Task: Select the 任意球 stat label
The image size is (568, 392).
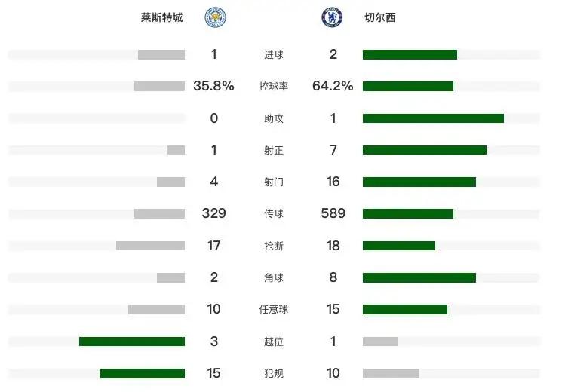Action: (274, 310)
